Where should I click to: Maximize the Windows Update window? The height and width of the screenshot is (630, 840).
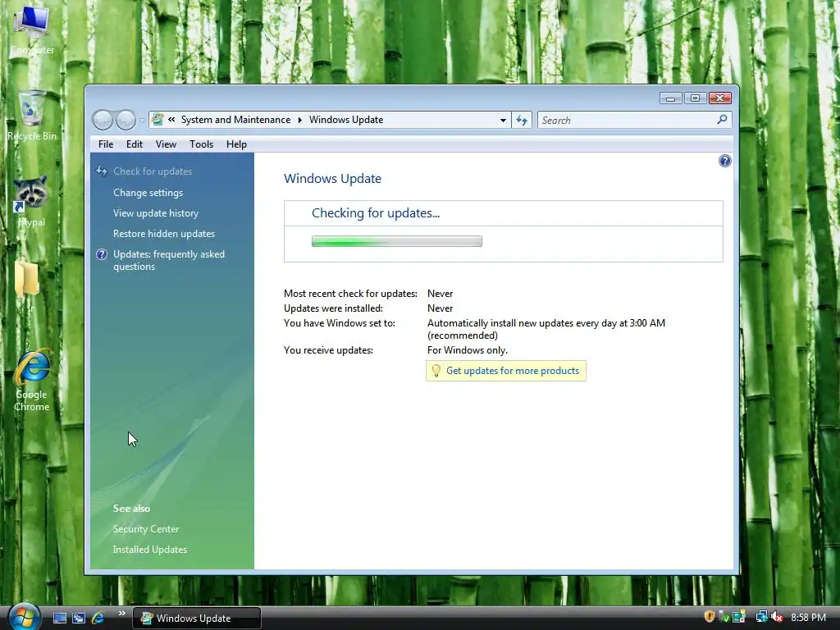tap(695, 98)
